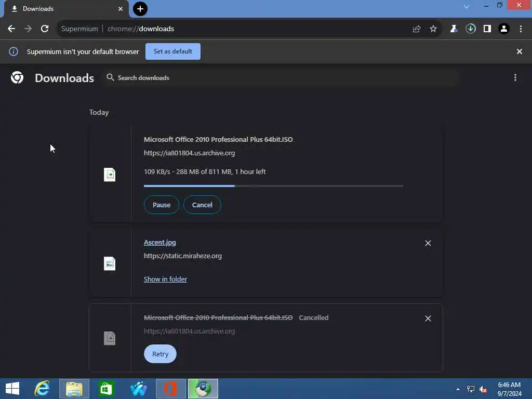Screen dimensions: 532x399
Task: Click the 109 KB/s download status text
Action: click(x=205, y=171)
